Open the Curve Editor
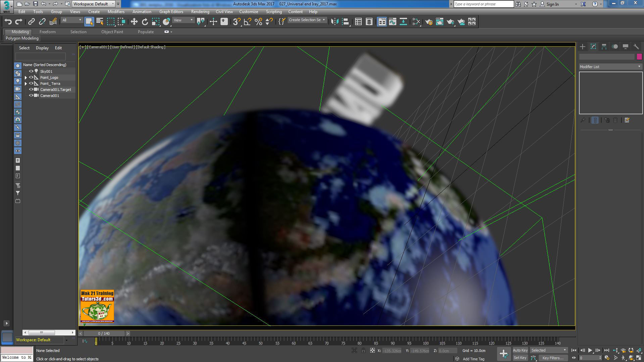Viewport: 644px width, 362px height. coord(393,22)
